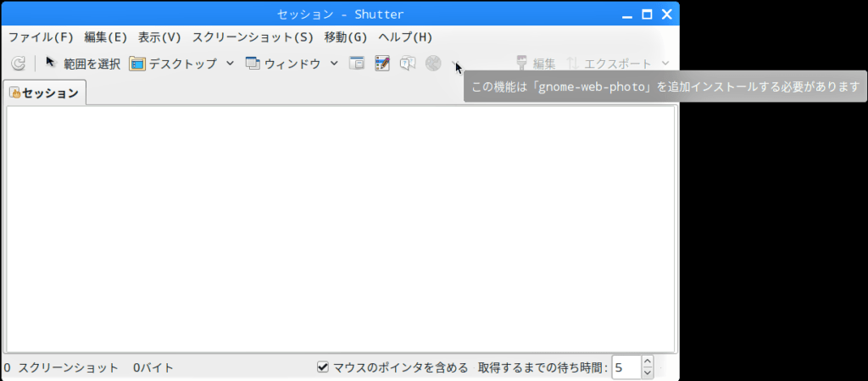Screen dimensions: 868x381
Task: Close the Shutter window
Action: [666, 14]
